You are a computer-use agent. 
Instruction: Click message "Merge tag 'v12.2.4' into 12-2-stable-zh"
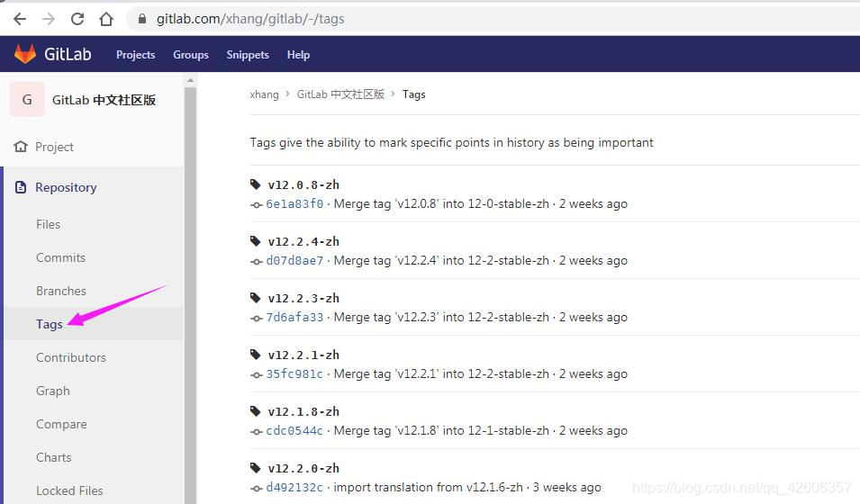[x=441, y=260]
